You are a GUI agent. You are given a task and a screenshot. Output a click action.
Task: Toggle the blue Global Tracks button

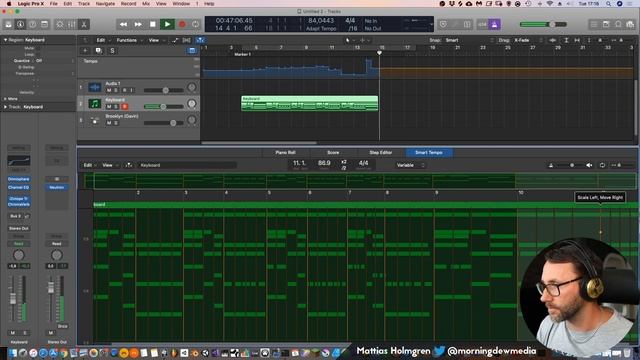(x=192, y=51)
